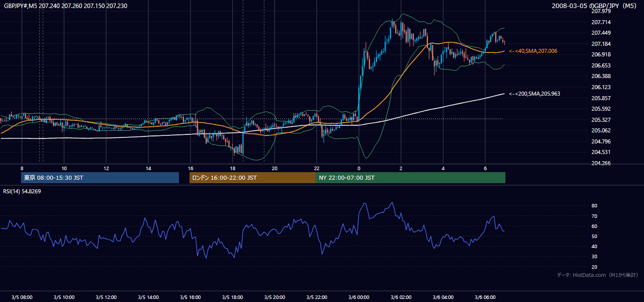Click the 3/6 00:00 time axis label
Image resolution: width=644 pixels, height=302 pixels.
[359, 297]
